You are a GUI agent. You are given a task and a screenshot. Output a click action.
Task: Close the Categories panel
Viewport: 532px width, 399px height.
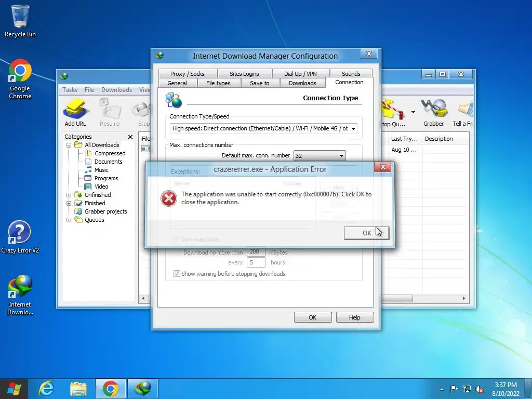[130, 137]
